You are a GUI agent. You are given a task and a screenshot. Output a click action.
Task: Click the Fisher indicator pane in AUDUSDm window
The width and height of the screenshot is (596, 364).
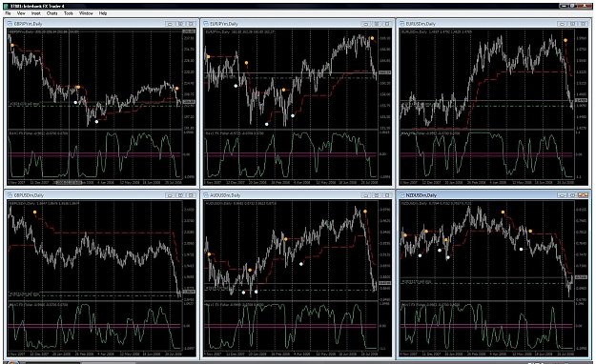(291, 326)
